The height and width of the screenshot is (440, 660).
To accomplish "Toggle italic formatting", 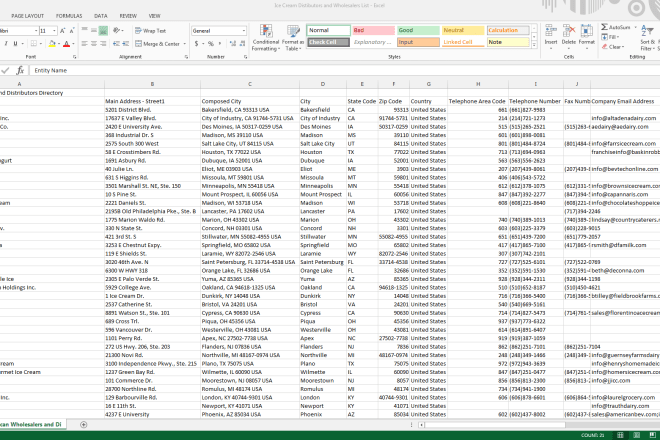I will point(6,44).
